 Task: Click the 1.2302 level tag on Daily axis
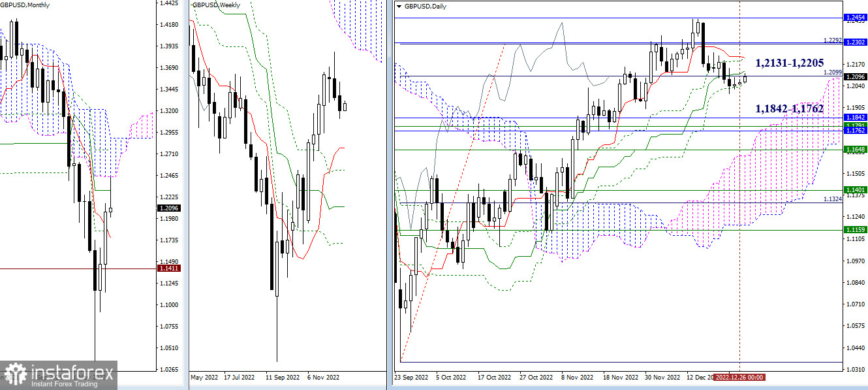click(855, 42)
